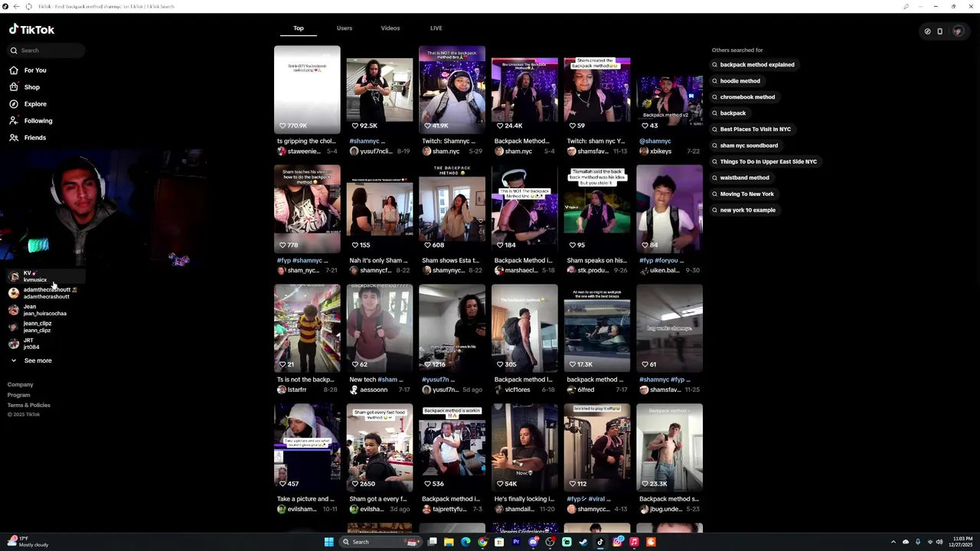Open the Terms & Policies footer link
The height and width of the screenshot is (551, 980).
(29, 405)
